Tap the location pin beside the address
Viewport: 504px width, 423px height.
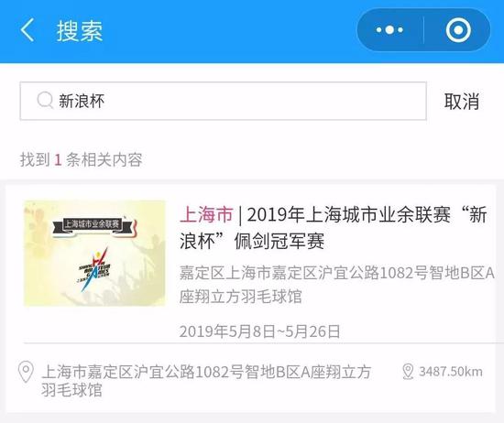pyautogui.click(x=26, y=372)
